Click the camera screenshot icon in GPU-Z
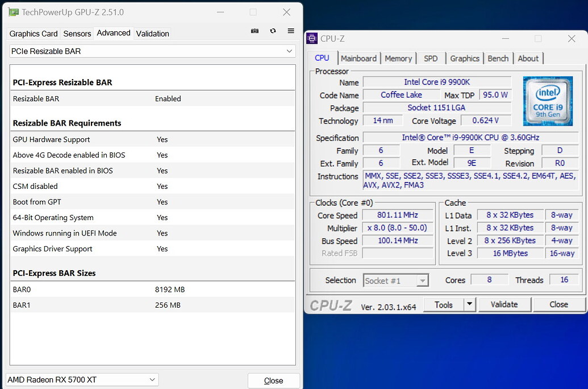This screenshot has height=389, width=588. [255, 31]
